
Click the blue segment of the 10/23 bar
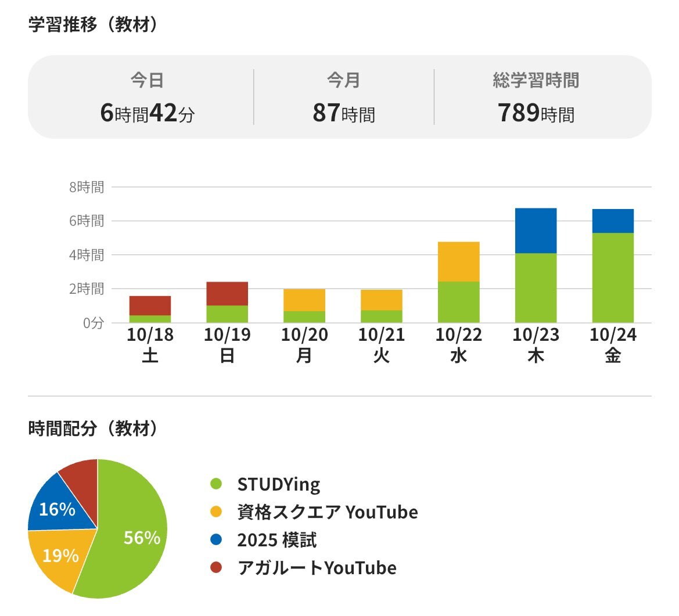(x=536, y=230)
